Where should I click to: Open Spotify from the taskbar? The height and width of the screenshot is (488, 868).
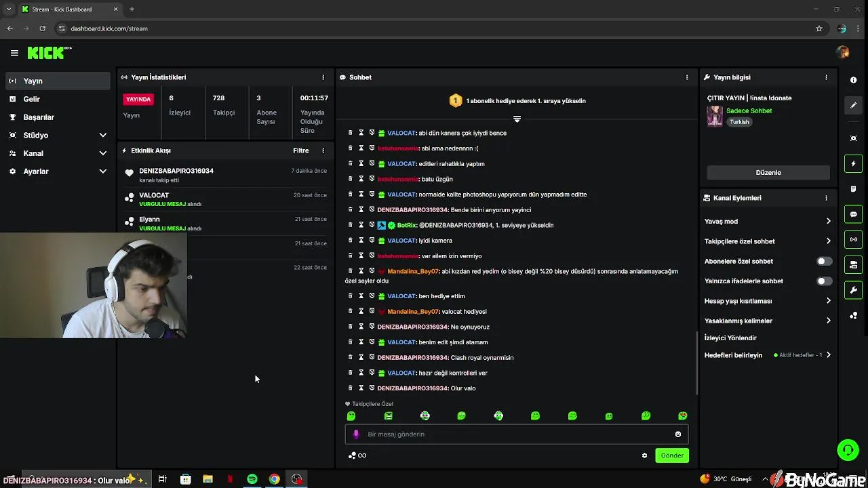pos(252,479)
